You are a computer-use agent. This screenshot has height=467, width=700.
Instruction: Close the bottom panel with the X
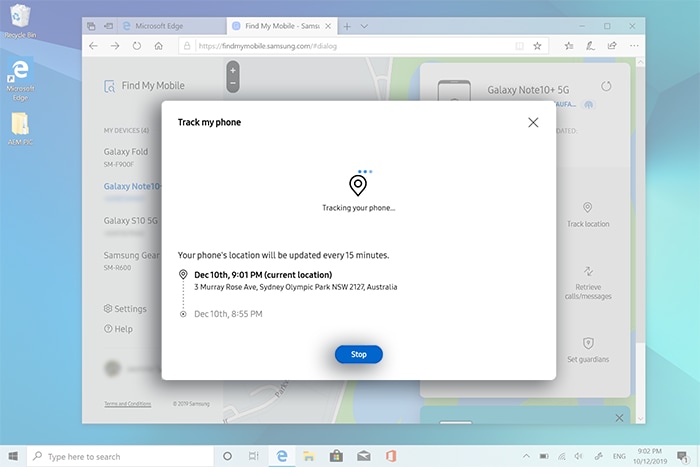pyautogui.click(x=619, y=418)
